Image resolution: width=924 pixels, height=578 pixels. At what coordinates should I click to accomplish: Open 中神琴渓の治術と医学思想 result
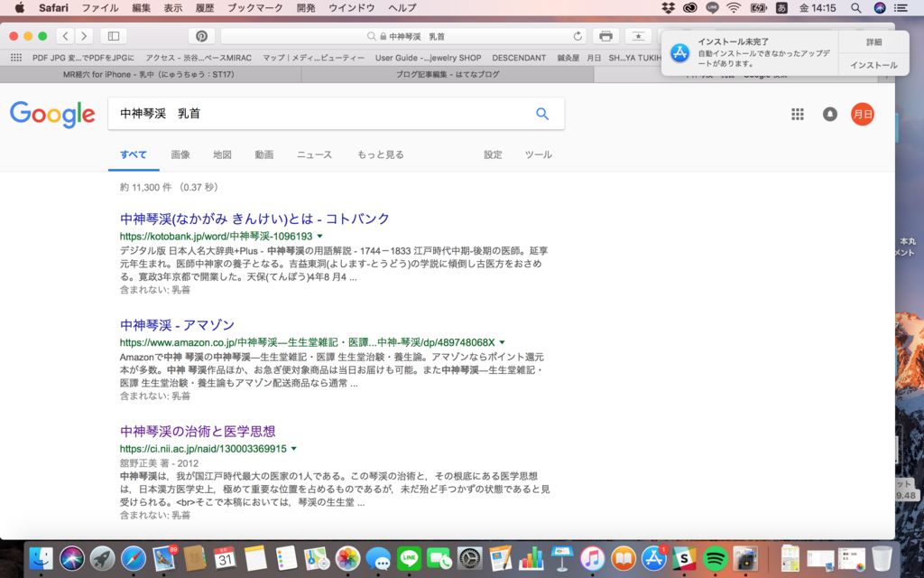pos(198,431)
